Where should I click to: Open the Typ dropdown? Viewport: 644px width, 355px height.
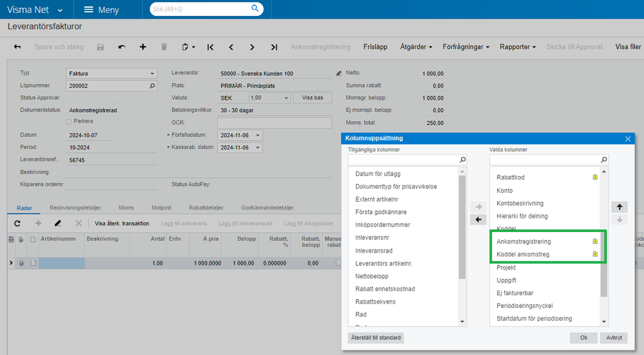[x=152, y=73]
